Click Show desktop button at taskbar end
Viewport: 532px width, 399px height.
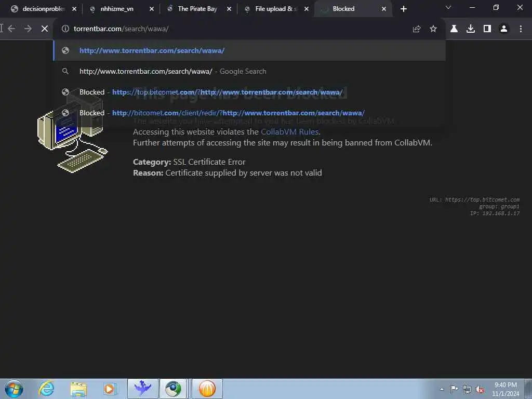coord(528,389)
